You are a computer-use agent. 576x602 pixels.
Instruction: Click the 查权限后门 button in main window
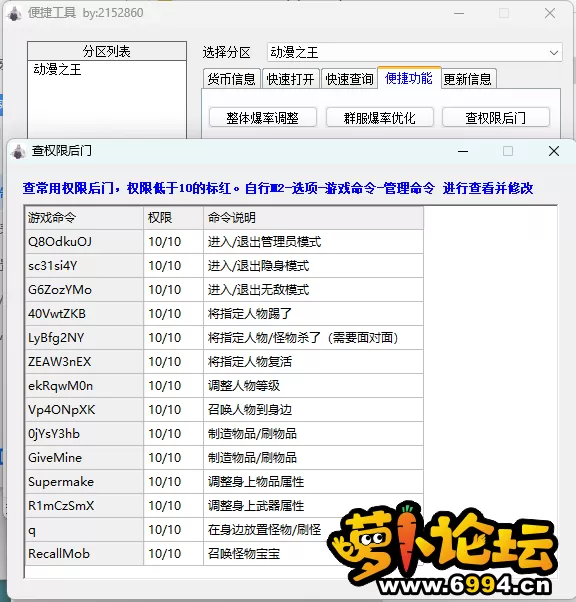click(x=496, y=117)
